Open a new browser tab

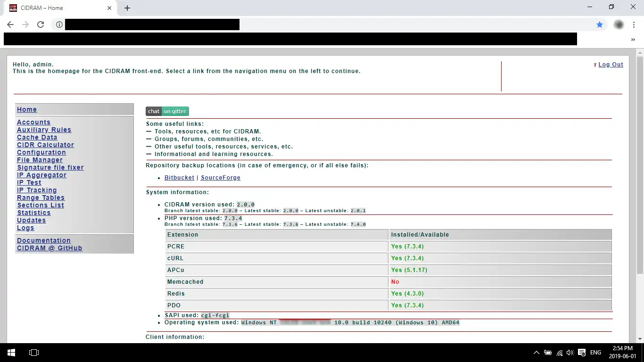pos(127,8)
